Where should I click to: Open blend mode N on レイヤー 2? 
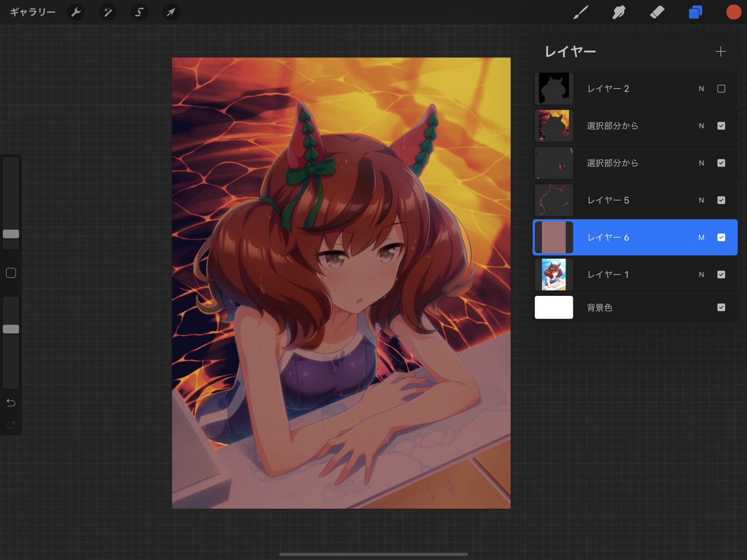701,89
